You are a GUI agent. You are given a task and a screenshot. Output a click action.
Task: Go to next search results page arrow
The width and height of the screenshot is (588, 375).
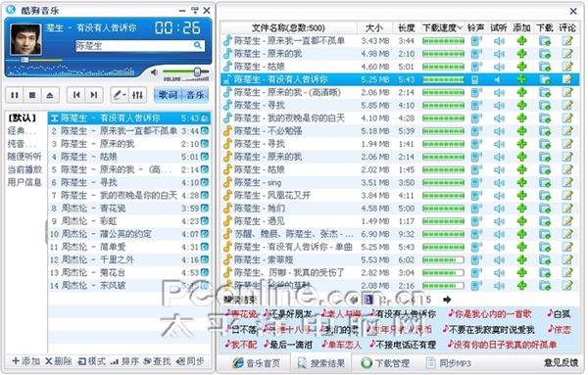click(x=447, y=300)
